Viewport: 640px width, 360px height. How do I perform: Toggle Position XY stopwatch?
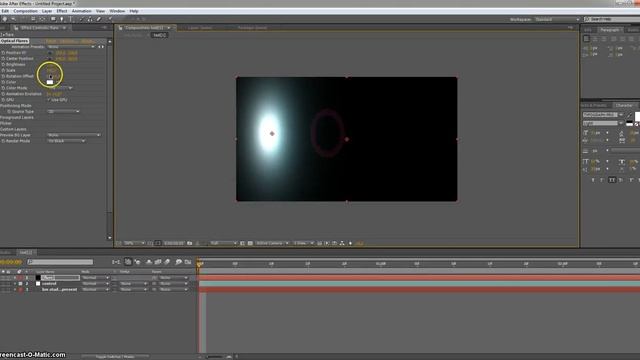tap(3, 53)
